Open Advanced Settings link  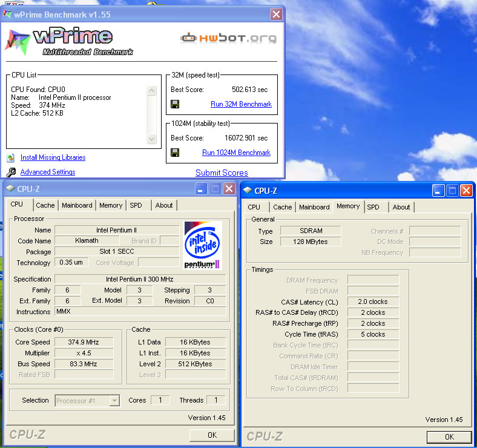pyautogui.click(x=48, y=172)
